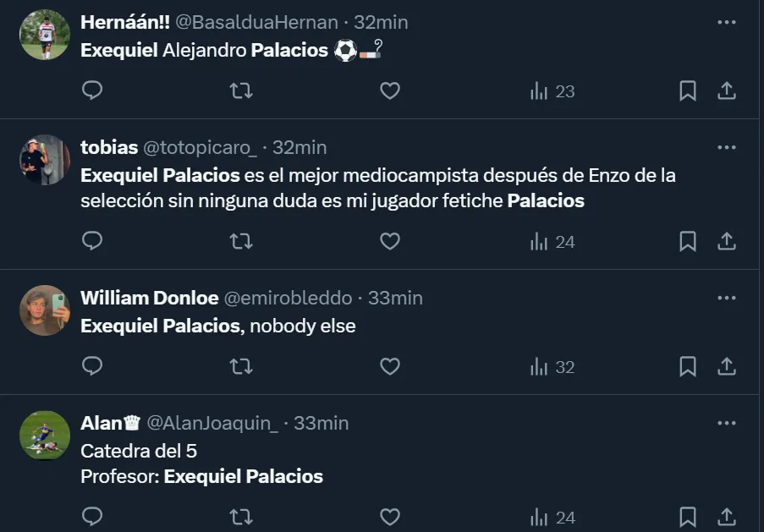Repost the tobias tweet
Screen dimensions: 764x532
pyautogui.click(x=241, y=241)
